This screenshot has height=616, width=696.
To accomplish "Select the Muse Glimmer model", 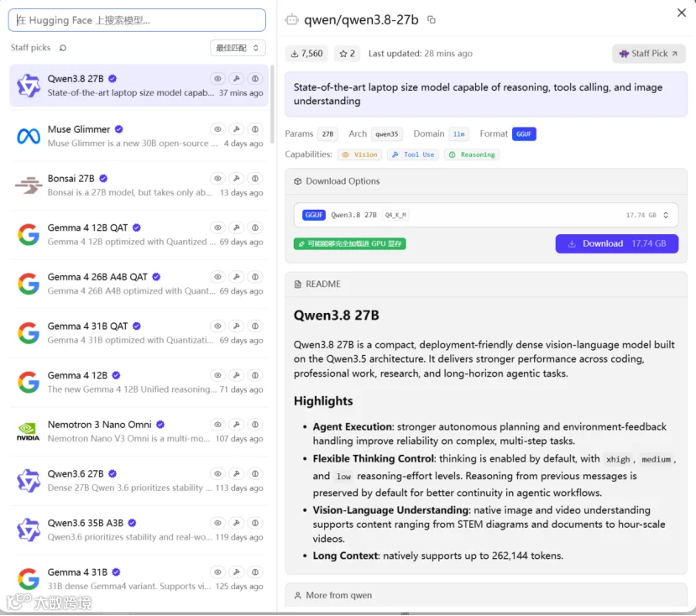I will click(x=139, y=136).
